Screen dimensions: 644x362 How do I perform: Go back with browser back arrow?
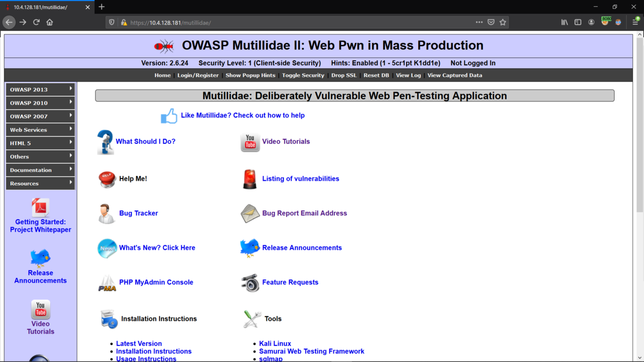pyautogui.click(x=9, y=23)
